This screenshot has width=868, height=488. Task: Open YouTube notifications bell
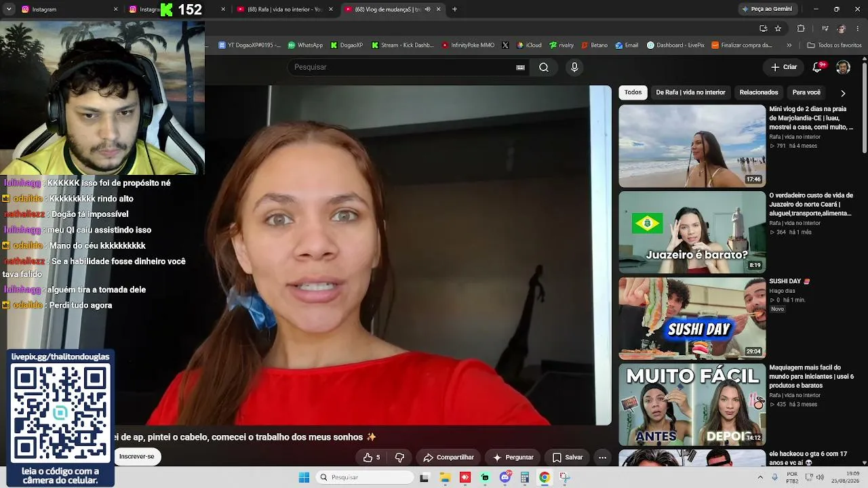pyautogui.click(x=818, y=67)
